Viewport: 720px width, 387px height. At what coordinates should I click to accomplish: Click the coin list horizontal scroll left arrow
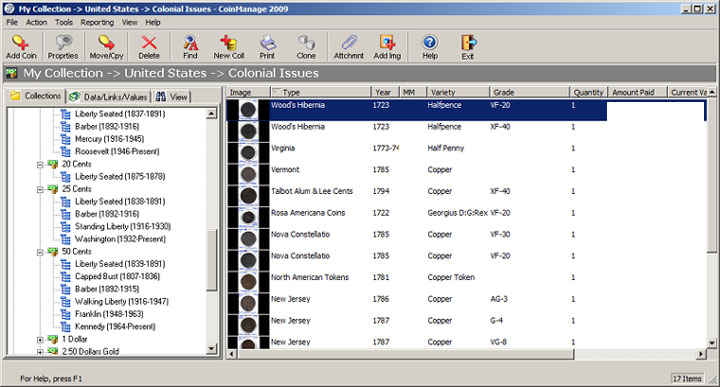[231, 354]
